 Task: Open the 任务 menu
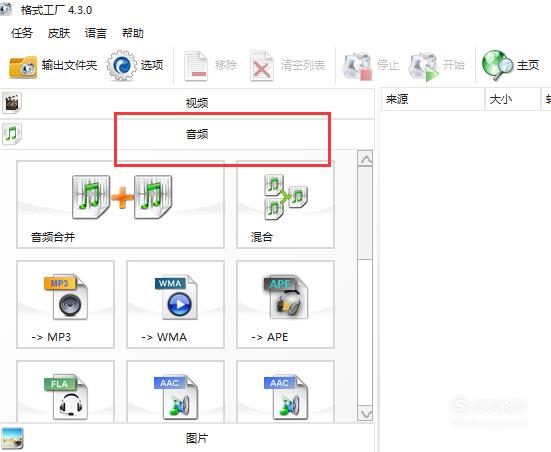point(22,33)
